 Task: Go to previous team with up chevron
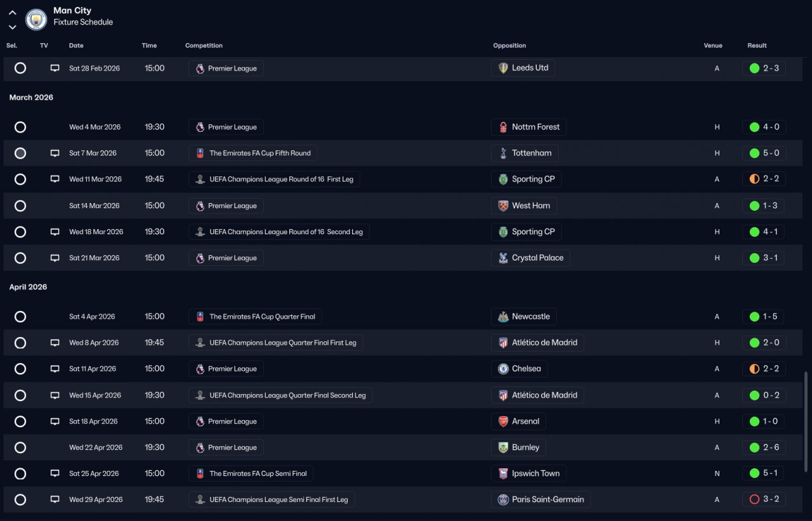tap(12, 13)
